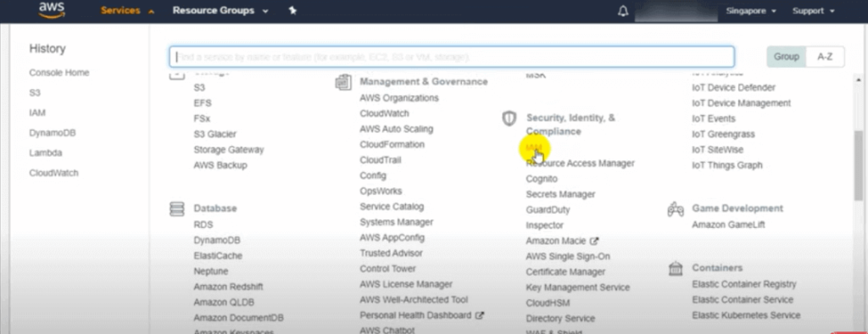Collapse the Services menu
Screen dimensions: 868x334
(x=127, y=10)
